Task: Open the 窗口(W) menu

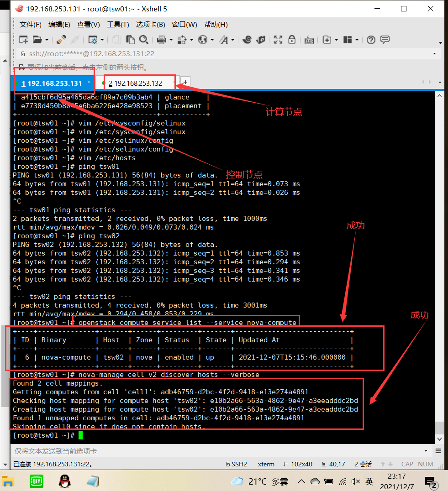Action: click(x=184, y=25)
